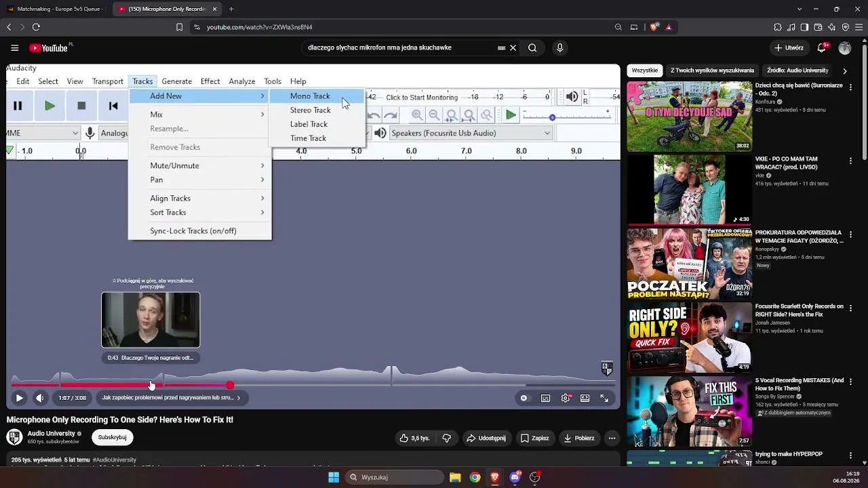Expand the Mute/Unmute submenu
The height and width of the screenshot is (488, 868).
pos(200,166)
